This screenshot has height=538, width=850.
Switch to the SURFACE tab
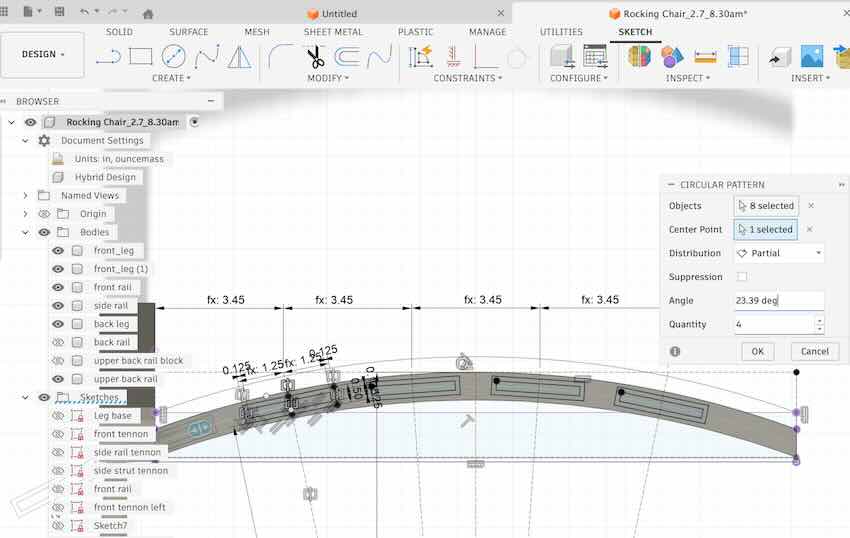(x=189, y=32)
